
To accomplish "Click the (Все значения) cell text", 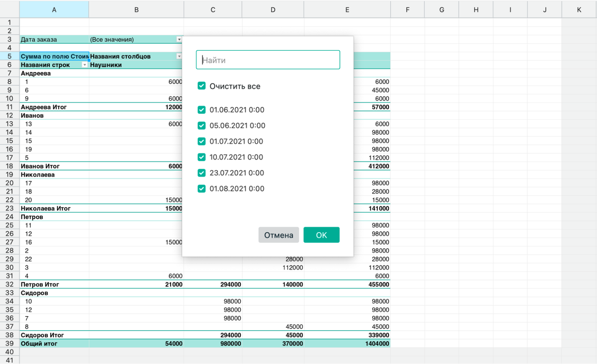I will pos(112,39).
